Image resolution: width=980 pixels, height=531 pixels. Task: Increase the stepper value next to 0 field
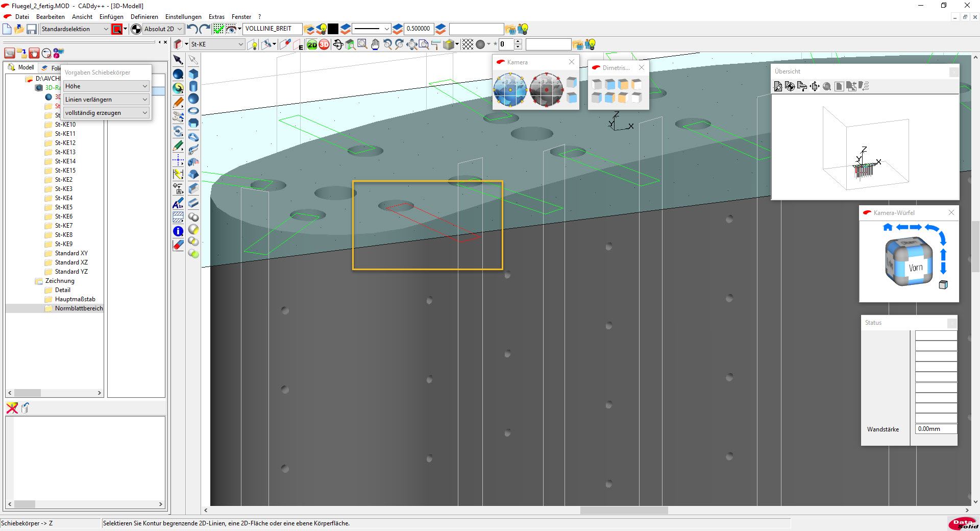pyautogui.click(x=518, y=42)
